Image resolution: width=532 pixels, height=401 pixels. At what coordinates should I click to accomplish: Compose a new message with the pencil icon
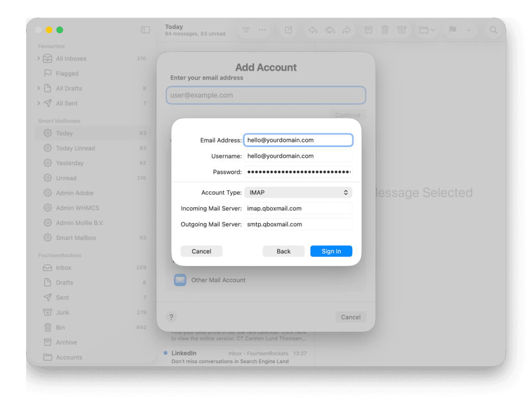288,30
